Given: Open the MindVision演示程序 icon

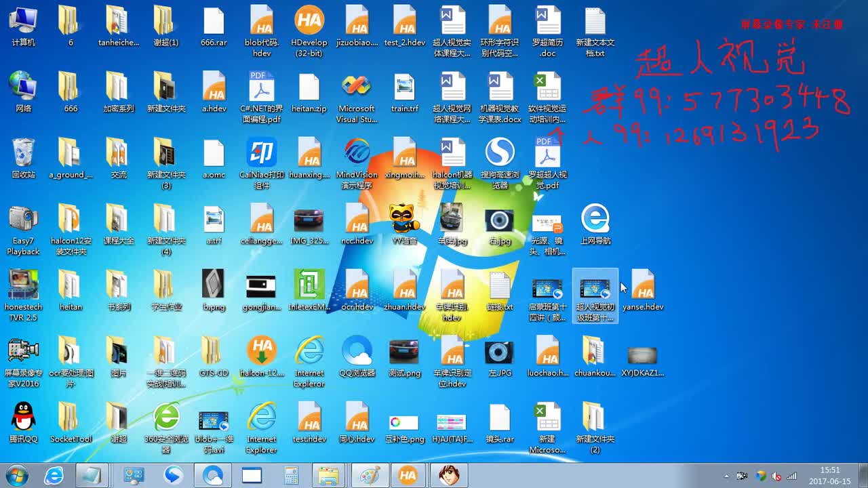Looking at the screenshot, I should pos(357,164).
